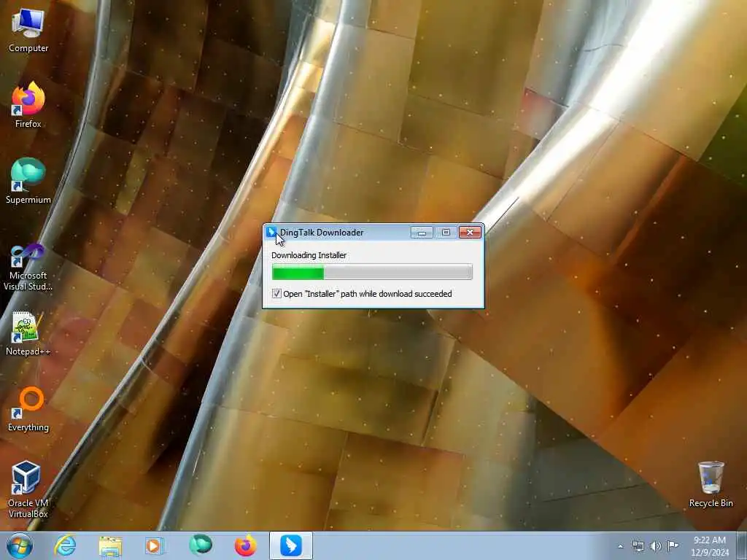Click the "Downloading Installer" label
This screenshot has height=560, width=747.
coord(309,255)
